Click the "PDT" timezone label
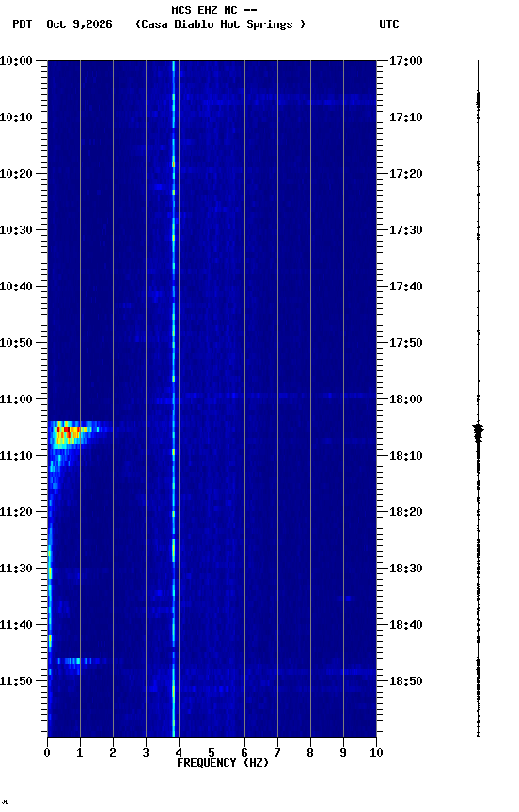The image size is (519, 812). pos(23,24)
